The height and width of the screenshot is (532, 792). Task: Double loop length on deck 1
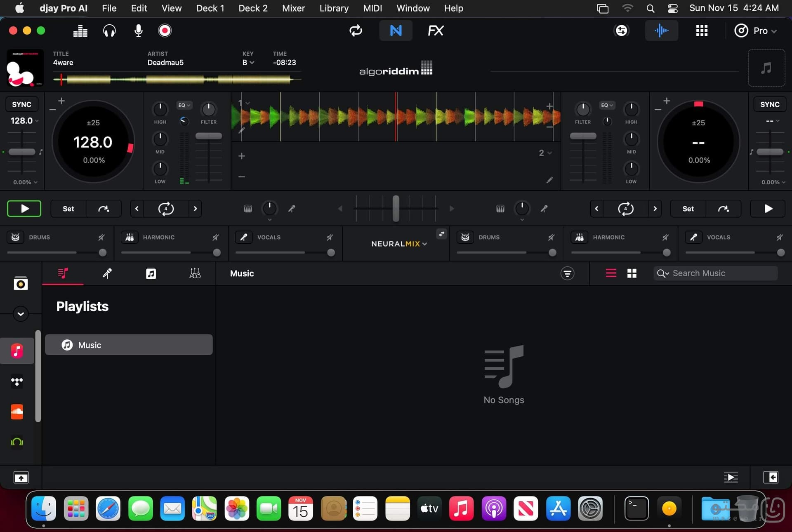[195, 209]
